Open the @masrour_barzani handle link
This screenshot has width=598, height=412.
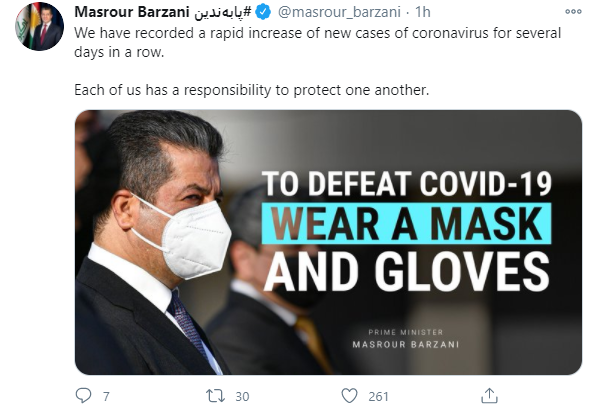339,12
